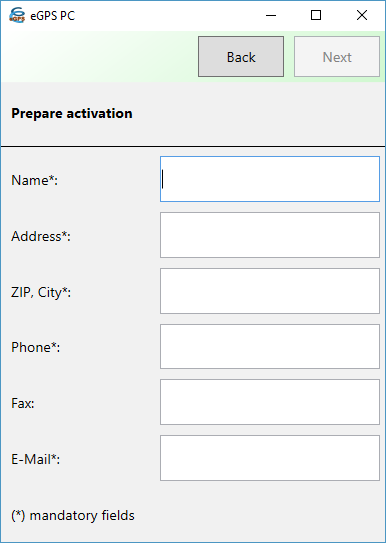Click into the ZIP, City field
386x543 pixels.
[x=270, y=291]
